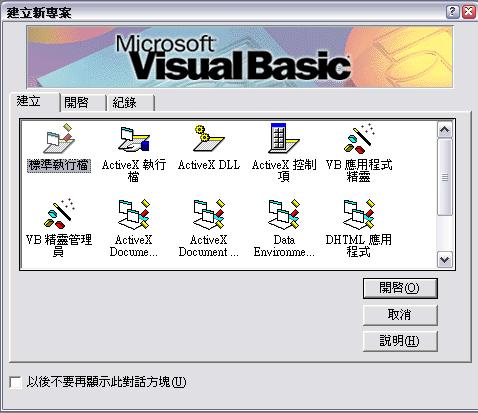Click the scrollbar down arrow
Viewport: 478px width, 413px height.
445,259
